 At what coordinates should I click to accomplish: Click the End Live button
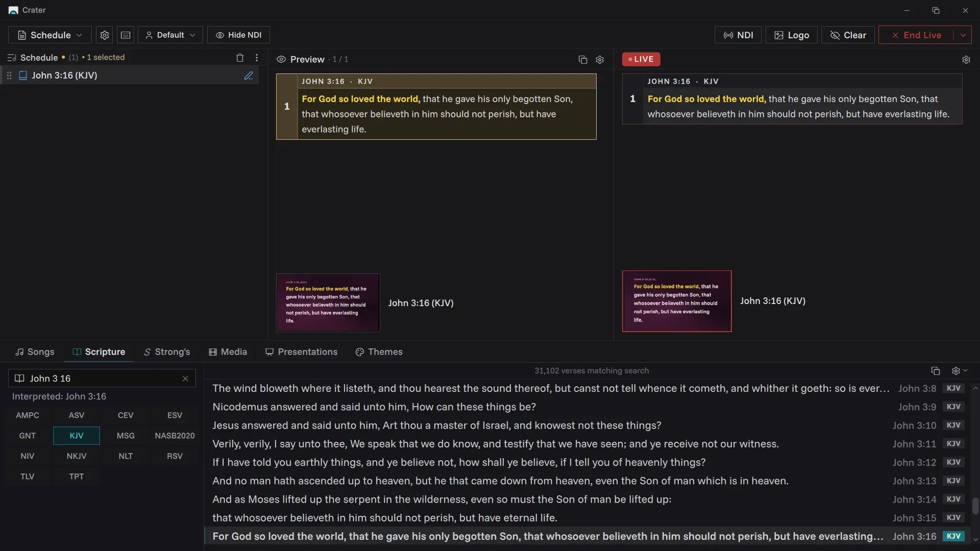coord(916,35)
